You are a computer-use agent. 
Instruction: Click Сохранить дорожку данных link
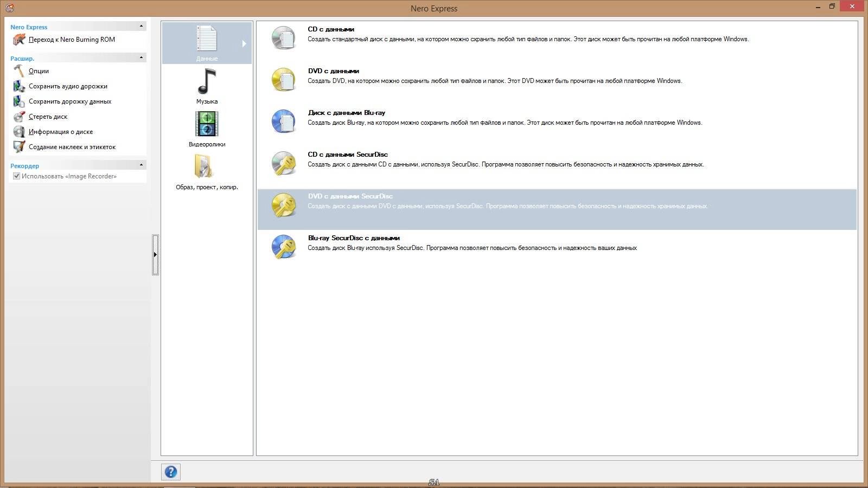70,101
